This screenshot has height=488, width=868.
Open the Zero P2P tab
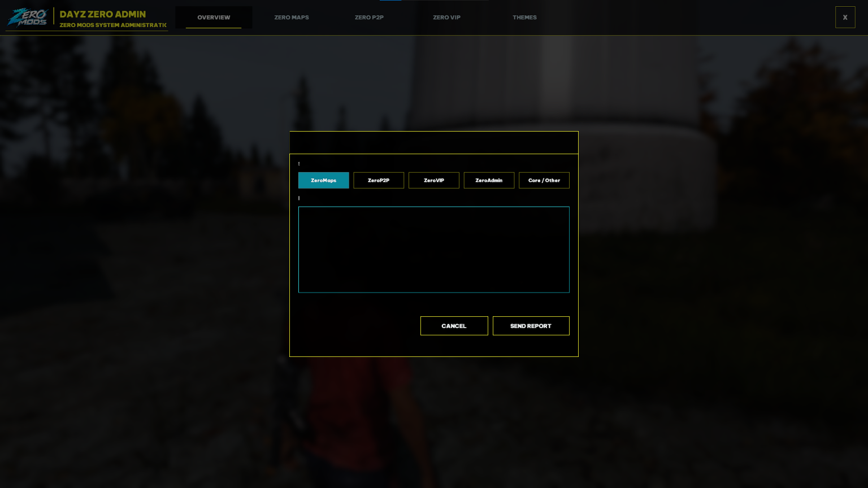(x=369, y=18)
